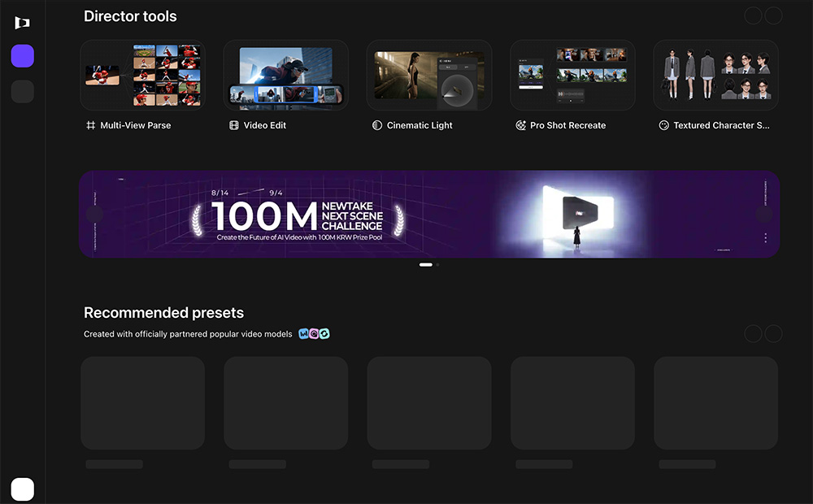813x504 pixels.
Task: Click the hash icon beside Multi-View Parse
Action: (91, 125)
